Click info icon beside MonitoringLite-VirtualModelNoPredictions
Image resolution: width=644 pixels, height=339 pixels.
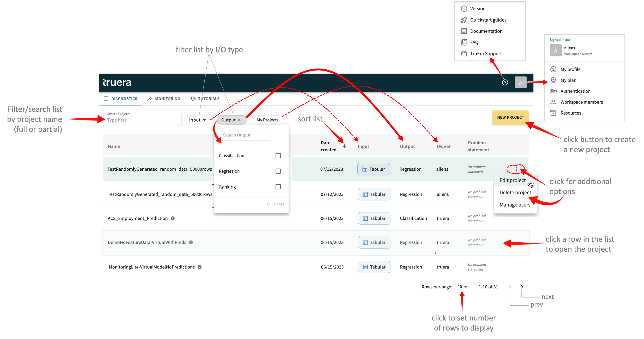tap(200, 267)
